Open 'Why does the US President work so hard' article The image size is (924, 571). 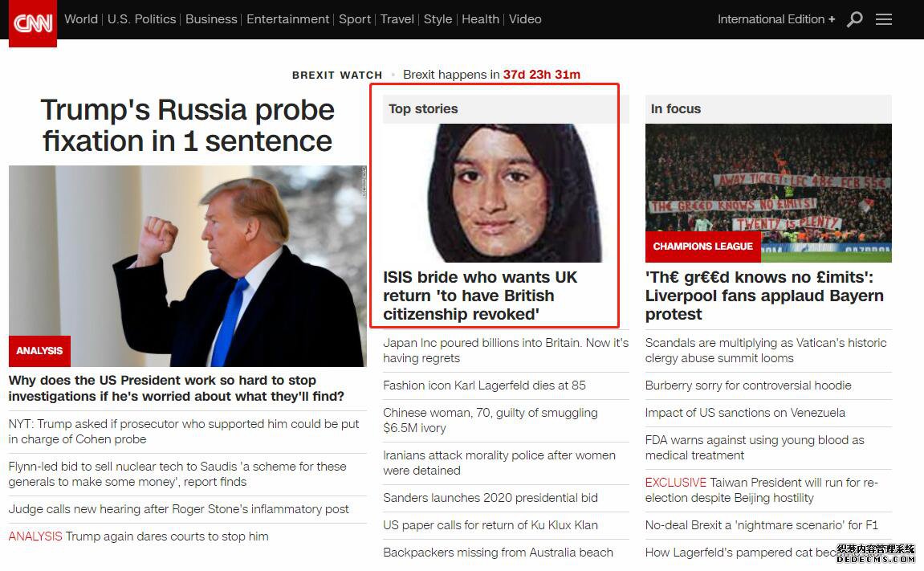click(x=176, y=389)
